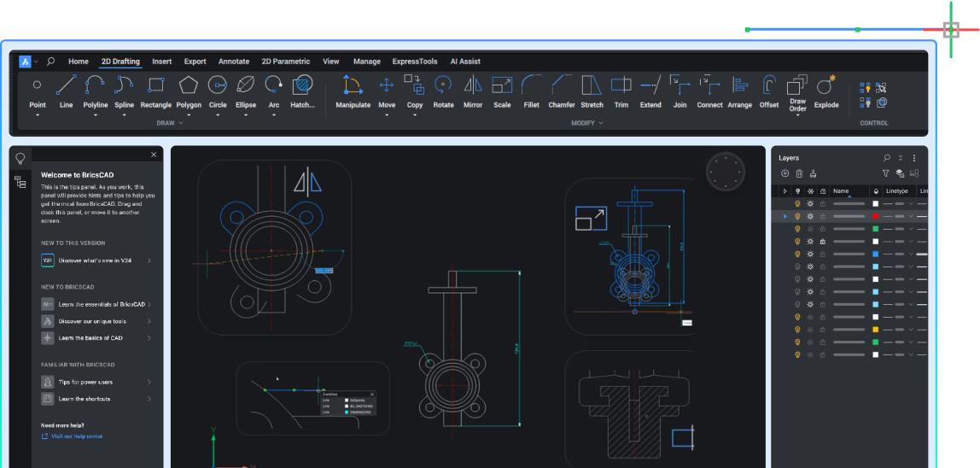
Task: Open Discover what's new in V24
Action: [96, 260]
